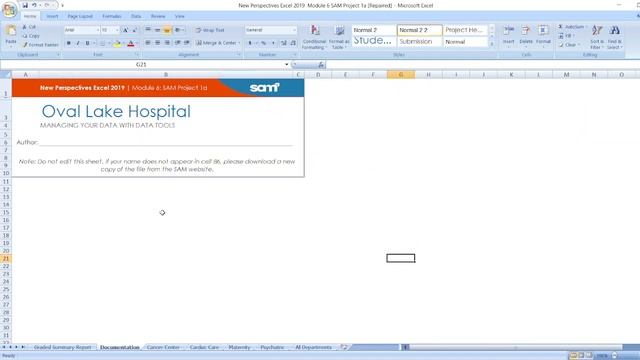Delete cells using Delete button
Image resolution: width=640 pixels, height=360 pixels.
click(526, 36)
